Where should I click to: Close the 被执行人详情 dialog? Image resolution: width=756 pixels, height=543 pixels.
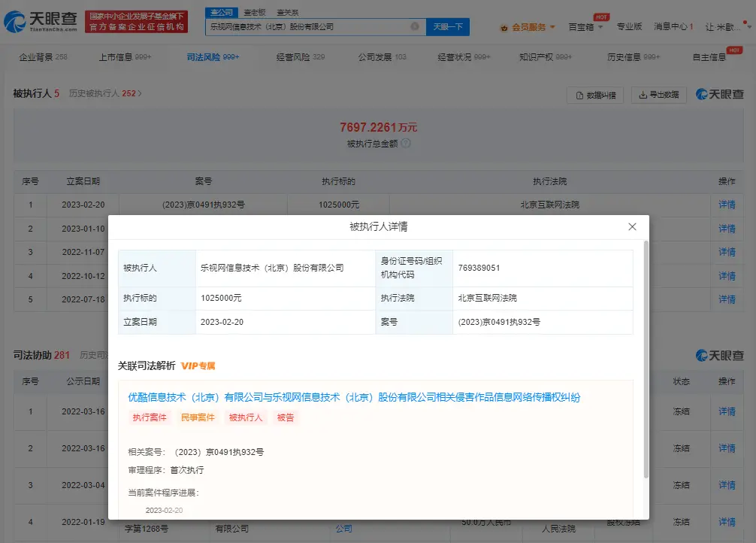click(x=632, y=226)
